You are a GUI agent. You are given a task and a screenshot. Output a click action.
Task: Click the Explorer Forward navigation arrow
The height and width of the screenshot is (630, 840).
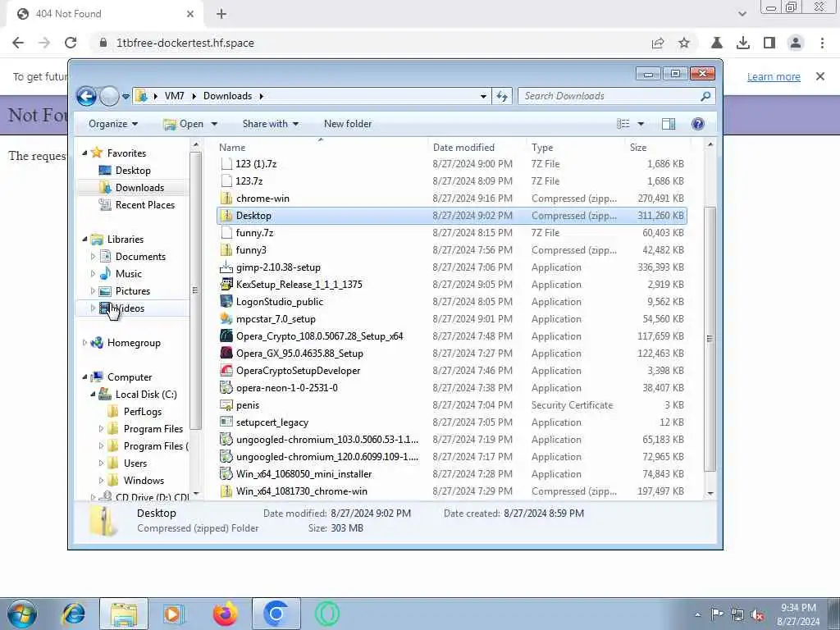tap(109, 97)
